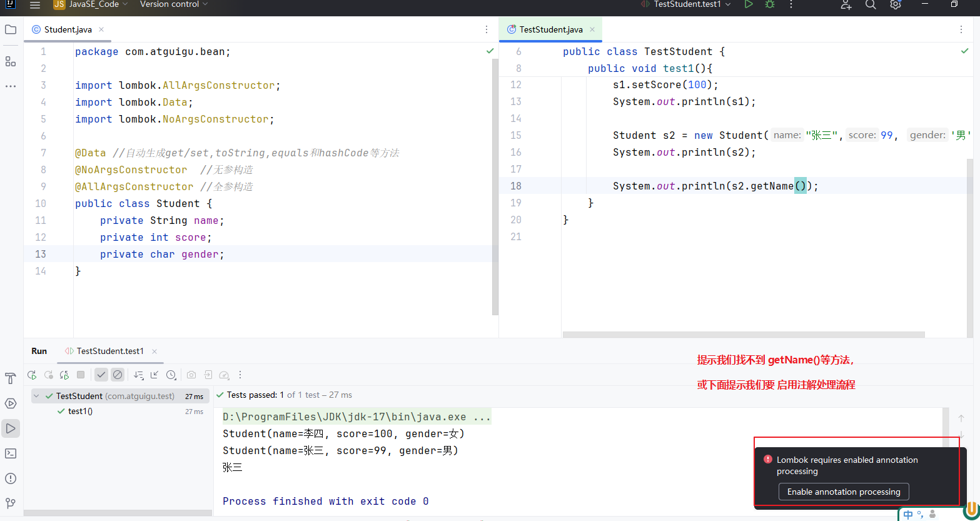Open more options in Run toolbar
Image resolution: width=980 pixels, height=521 pixels.
tap(240, 375)
